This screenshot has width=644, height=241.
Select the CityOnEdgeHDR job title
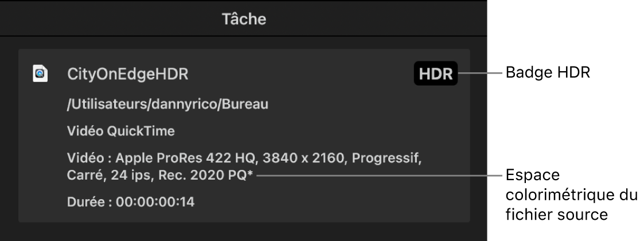point(128,74)
